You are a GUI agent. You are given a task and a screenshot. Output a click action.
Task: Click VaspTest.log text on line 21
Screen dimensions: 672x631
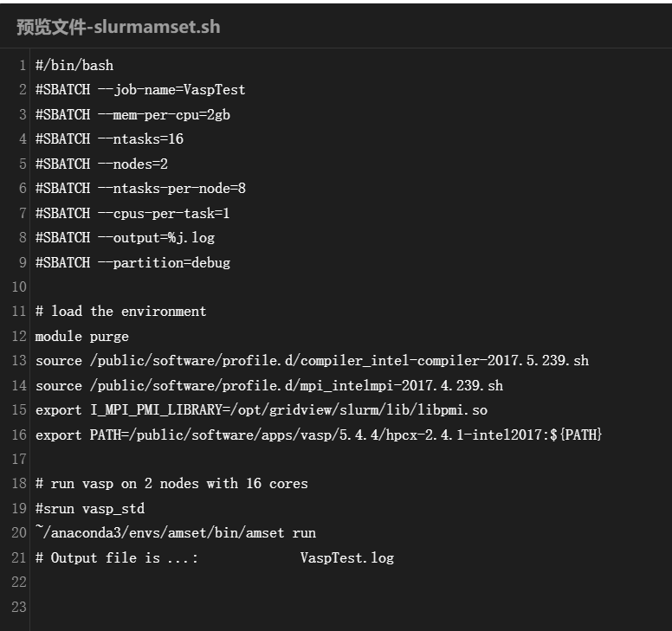click(347, 557)
